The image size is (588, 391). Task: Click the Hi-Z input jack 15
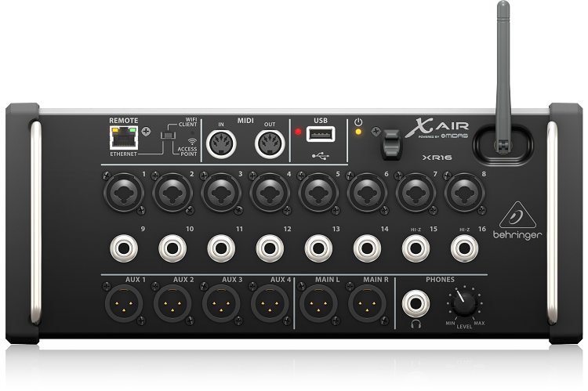(x=415, y=250)
